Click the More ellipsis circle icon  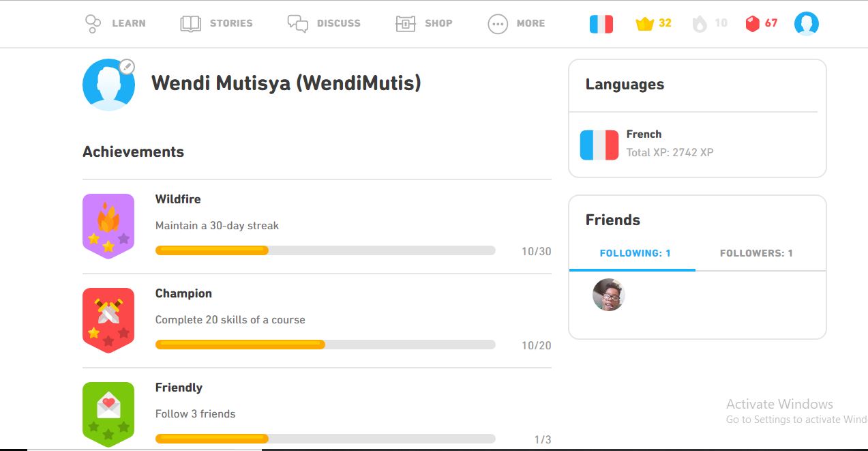coord(498,25)
